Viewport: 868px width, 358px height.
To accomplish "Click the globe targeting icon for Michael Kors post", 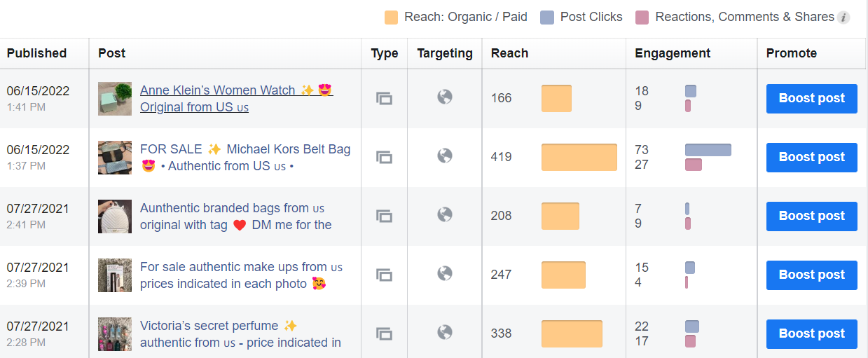I will pyautogui.click(x=445, y=156).
